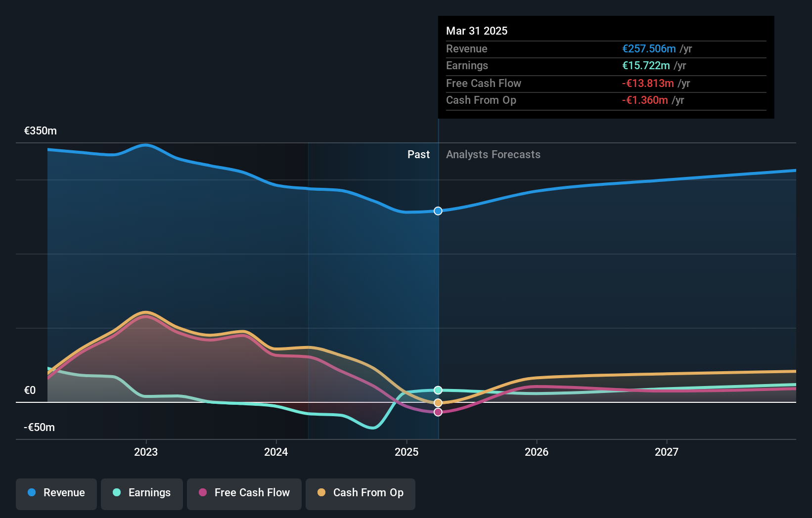Toggle the Revenue legend series

point(56,494)
